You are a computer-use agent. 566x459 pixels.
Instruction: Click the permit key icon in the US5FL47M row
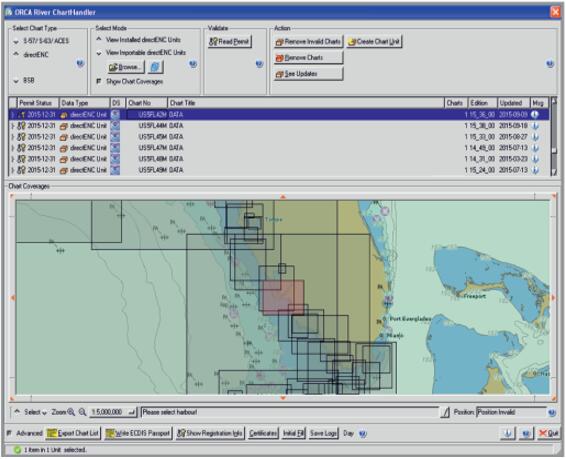coord(21,148)
